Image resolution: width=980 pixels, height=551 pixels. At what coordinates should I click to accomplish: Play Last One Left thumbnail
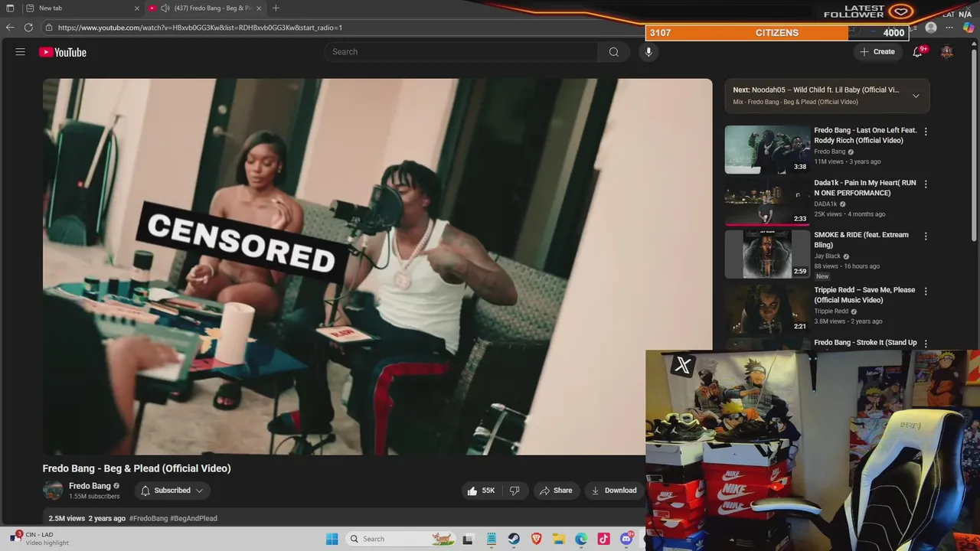[767, 149]
